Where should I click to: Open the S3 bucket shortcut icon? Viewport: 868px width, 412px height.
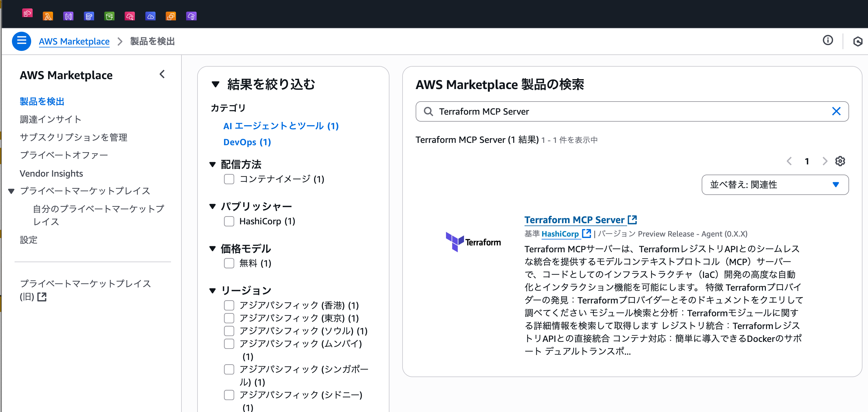point(110,16)
